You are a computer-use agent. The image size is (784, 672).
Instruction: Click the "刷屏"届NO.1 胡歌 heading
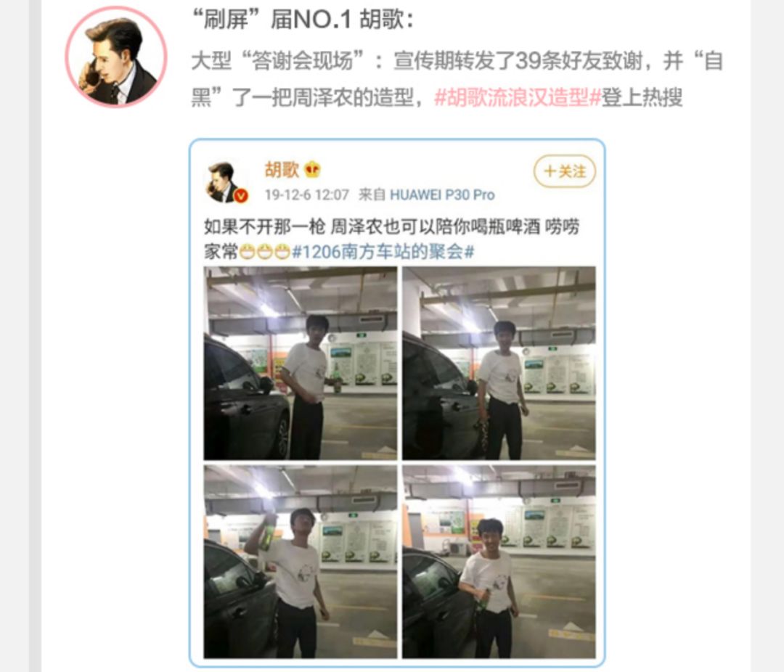[x=303, y=20]
